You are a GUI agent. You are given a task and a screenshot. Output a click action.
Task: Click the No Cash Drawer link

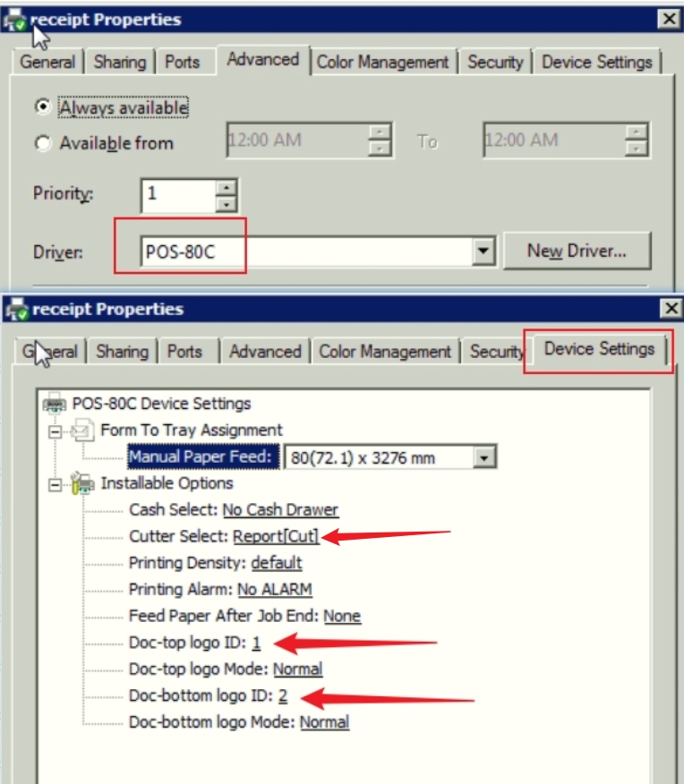[280, 509]
